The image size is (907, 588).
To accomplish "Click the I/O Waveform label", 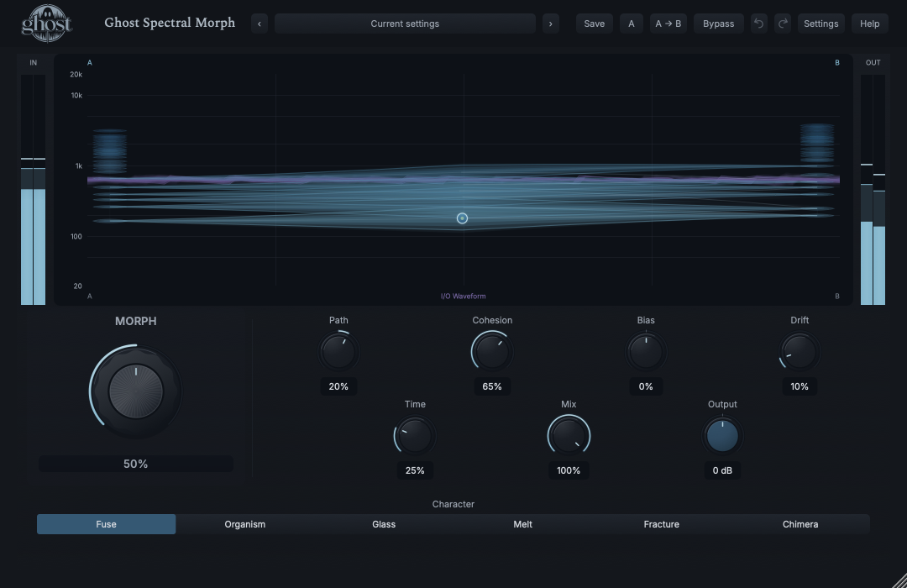I will coord(464,297).
